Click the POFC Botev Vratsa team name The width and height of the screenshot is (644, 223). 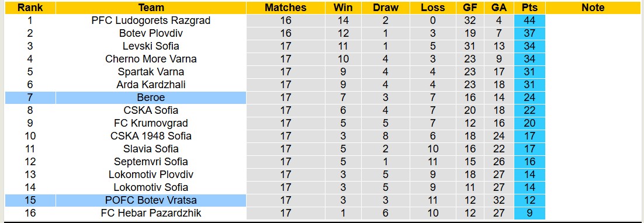click(151, 200)
